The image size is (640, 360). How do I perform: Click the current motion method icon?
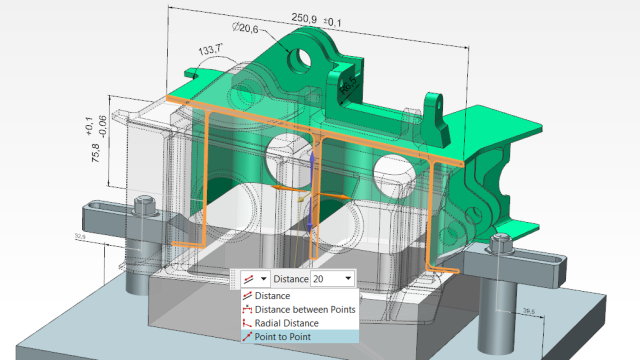(x=249, y=279)
